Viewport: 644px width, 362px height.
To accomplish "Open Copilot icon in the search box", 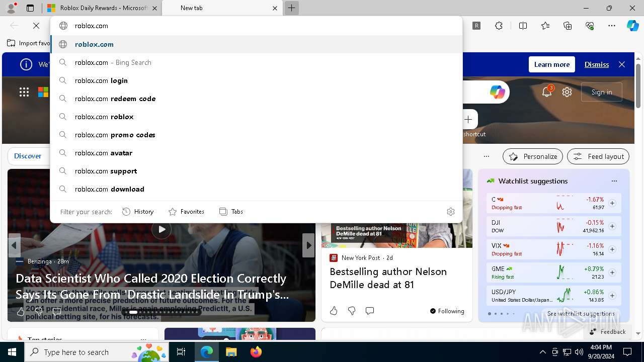I will 497,92.
